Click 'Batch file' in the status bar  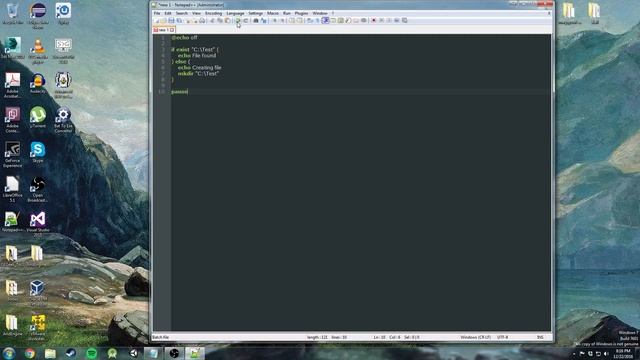point(160,338)
